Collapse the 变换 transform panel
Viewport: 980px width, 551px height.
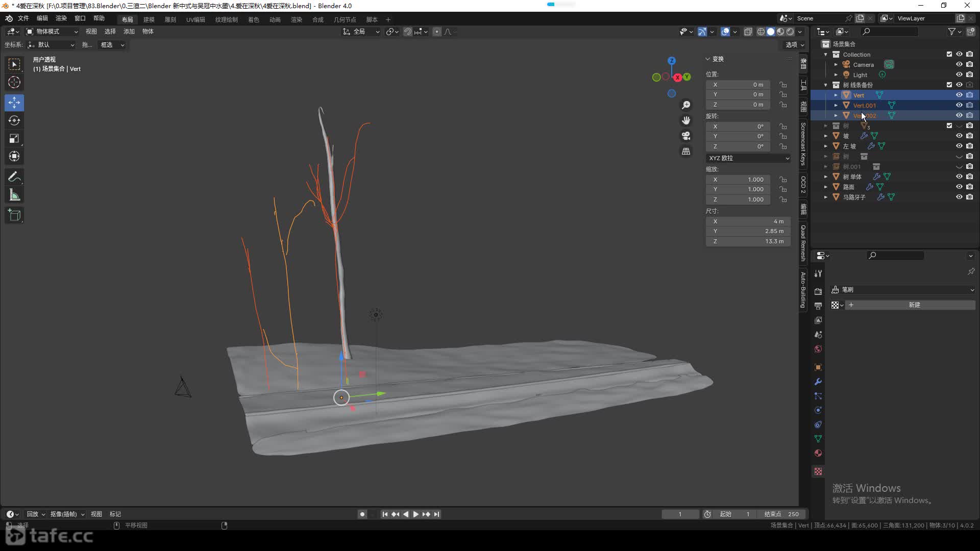708,59
